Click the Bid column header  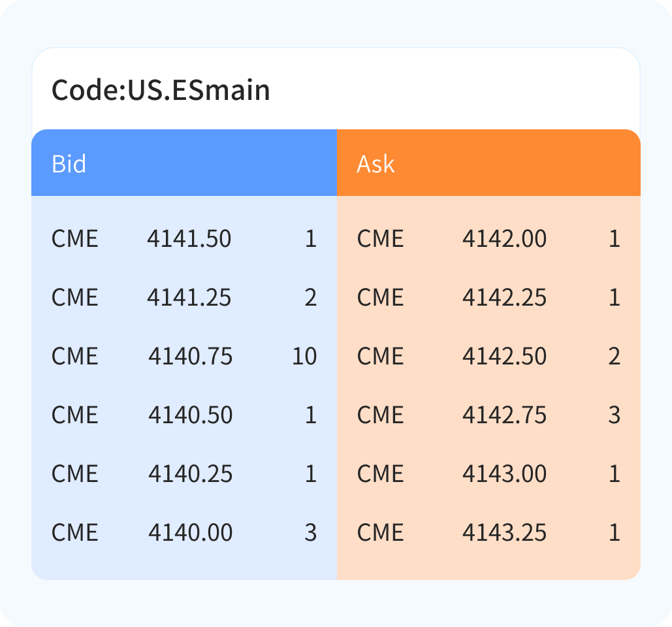point(69,163)
